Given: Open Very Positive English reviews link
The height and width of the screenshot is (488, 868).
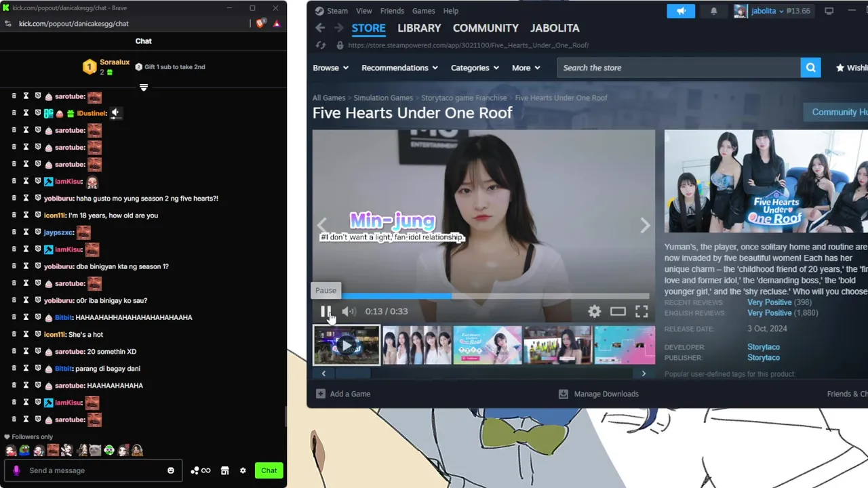Looking at the screenshot, I should click(769, 313).
